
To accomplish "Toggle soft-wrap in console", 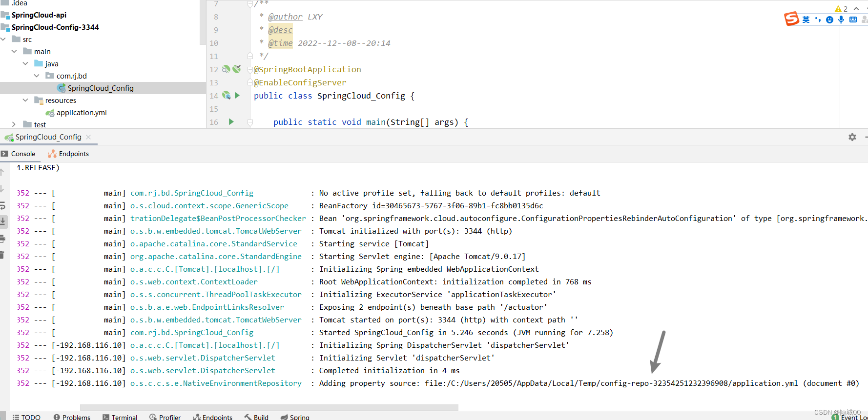I will click(x=2, y=205).
